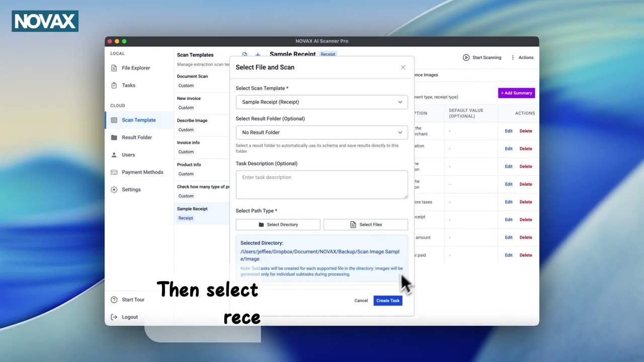Expand the Select Scan Template dropdown
The width and height of the screenshot is (644, 362).
322,102
